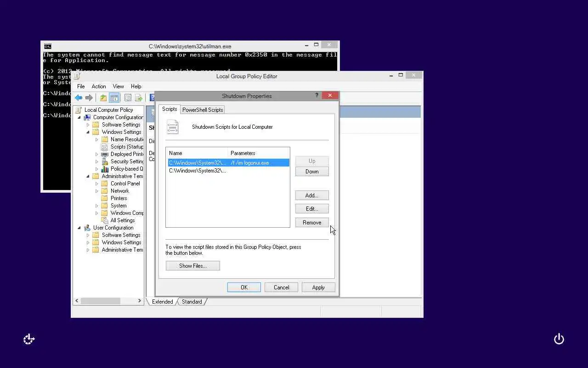
Task: Click the console tree's horizontal scrollbar left arrow
Action: click(x=77, y=301)
